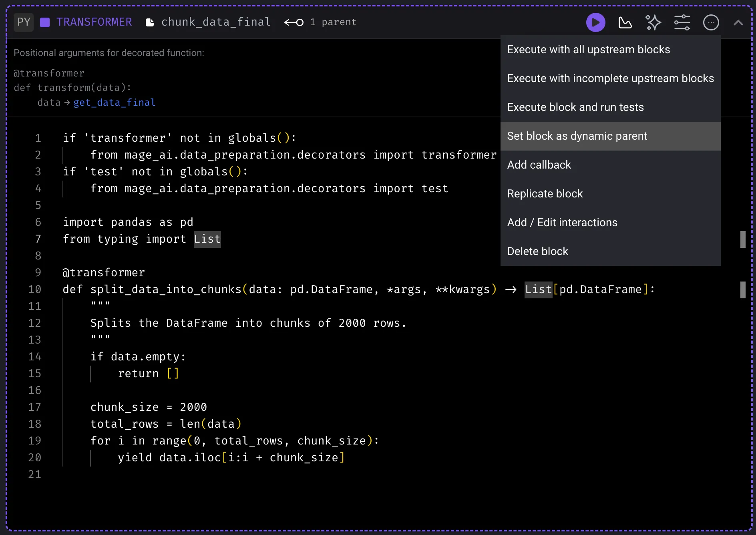Click the '1 parent' label

tap(333, 22)
